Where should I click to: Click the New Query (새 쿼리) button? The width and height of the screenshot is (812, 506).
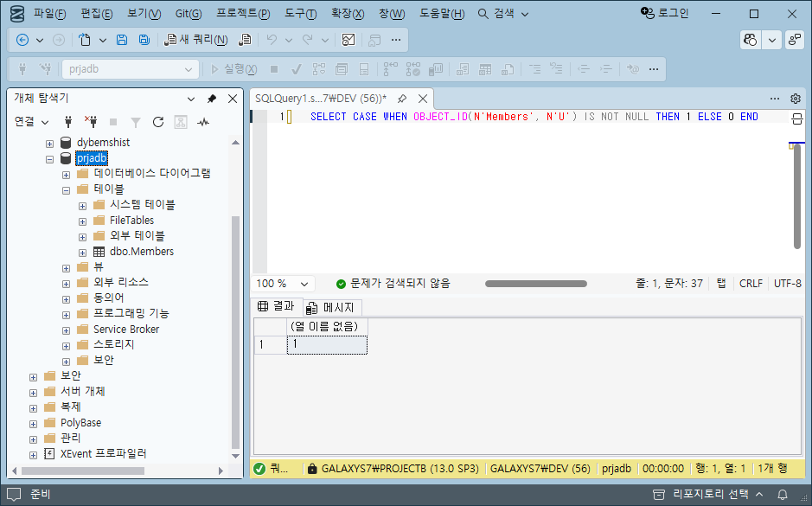click(x=195, y=40)
